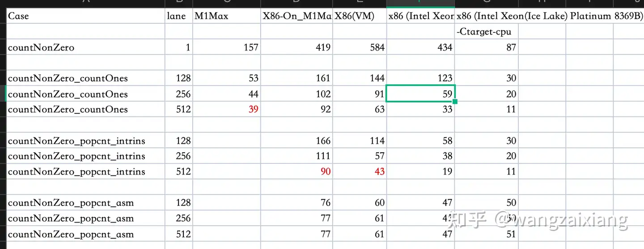
Task: Select the highlighted cell containing 59
Action: (x=420, y=94)
